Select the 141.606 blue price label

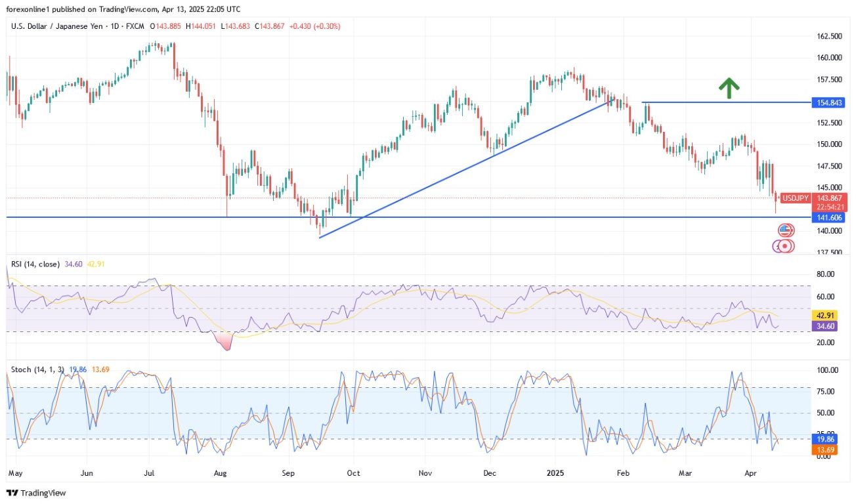828,217
